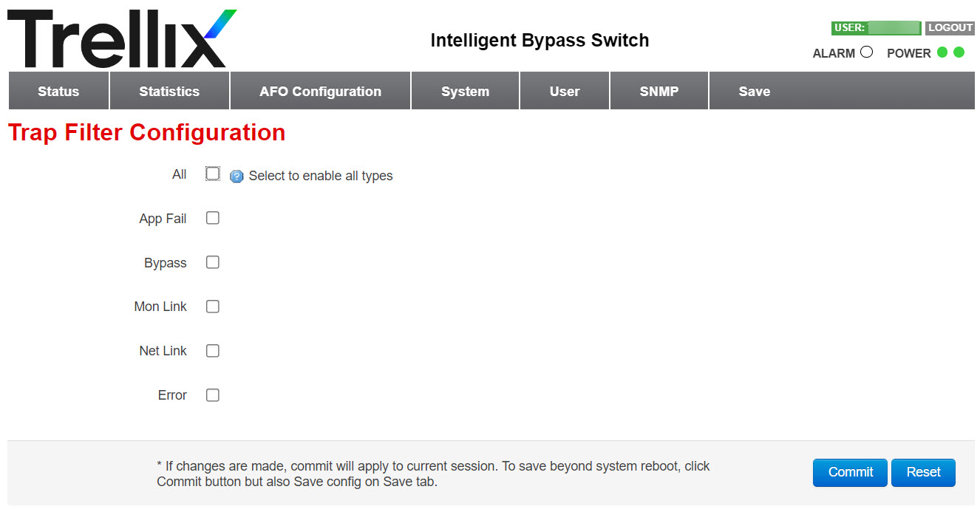Switch to the Statistics tab
This screenshot has height=509, width=980.
(x=169, y=91)
